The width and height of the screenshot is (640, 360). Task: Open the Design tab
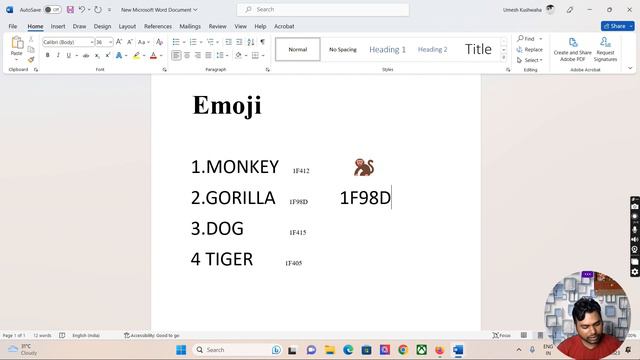(102, 26)
